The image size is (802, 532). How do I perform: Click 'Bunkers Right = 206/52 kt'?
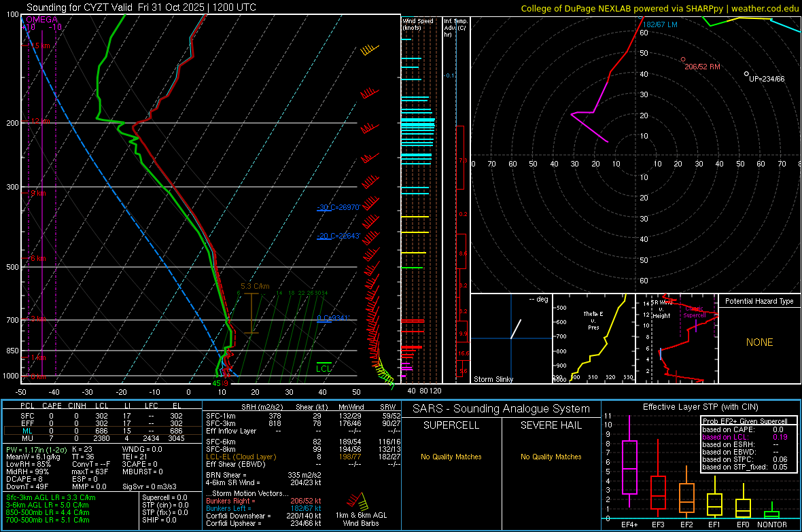264,501
